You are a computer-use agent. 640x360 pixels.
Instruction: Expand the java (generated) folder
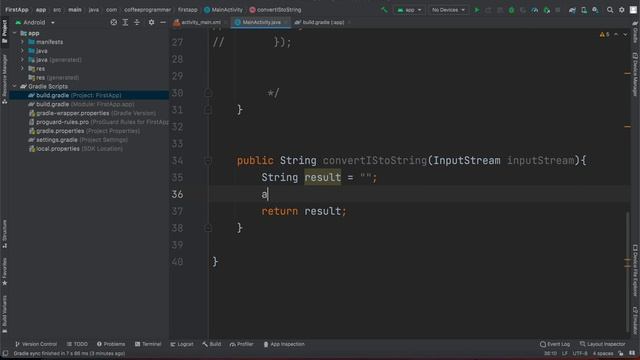click(x=22, y=60)
